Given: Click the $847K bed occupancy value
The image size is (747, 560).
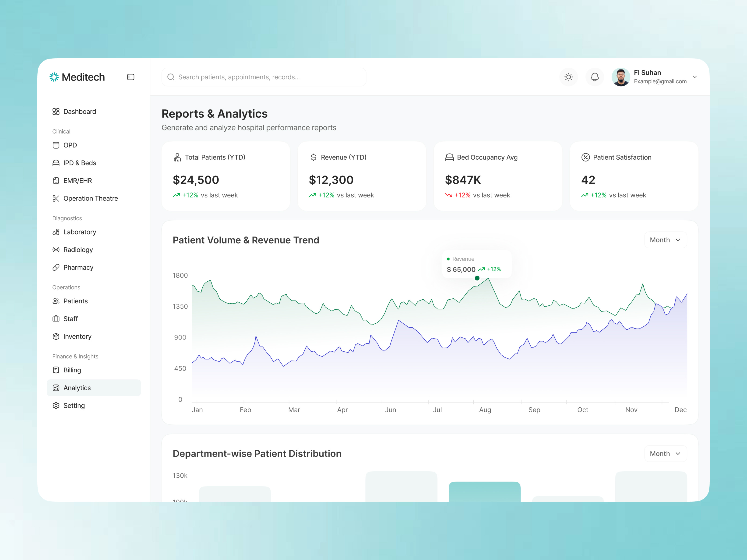Looking at the screenshot, I should click(463, 180).
